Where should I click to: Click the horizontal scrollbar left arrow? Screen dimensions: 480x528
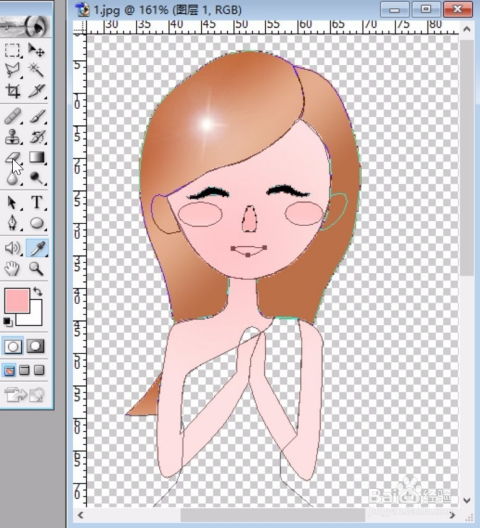point(80,515)
